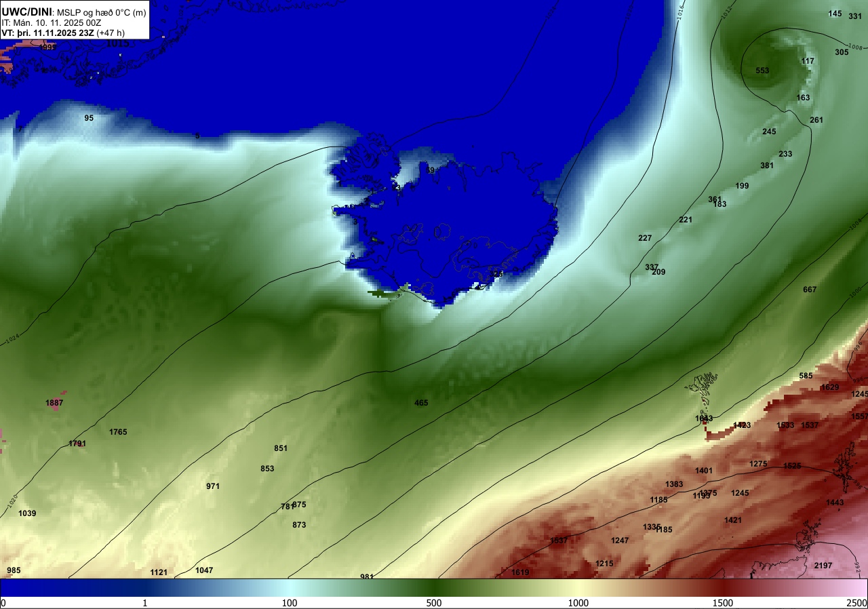Click the 1629 height value

pos(830,387)
